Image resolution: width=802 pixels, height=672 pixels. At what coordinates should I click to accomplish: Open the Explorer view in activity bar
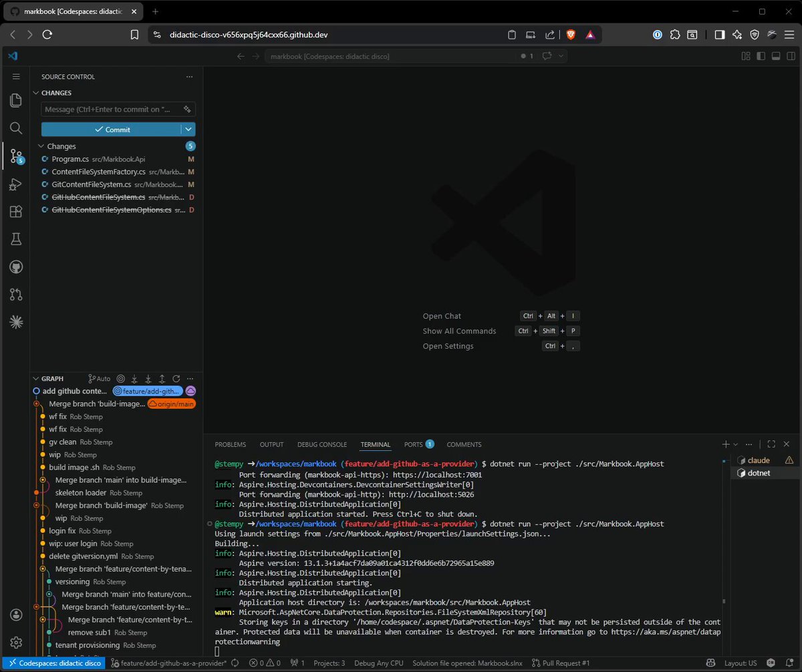tap(16, 100)
